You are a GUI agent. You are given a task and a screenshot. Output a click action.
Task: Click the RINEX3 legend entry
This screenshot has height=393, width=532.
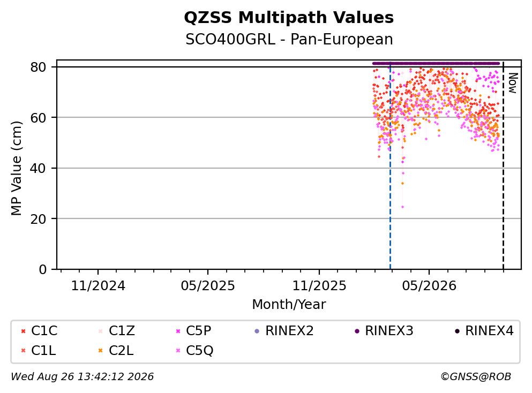(384, 330)
